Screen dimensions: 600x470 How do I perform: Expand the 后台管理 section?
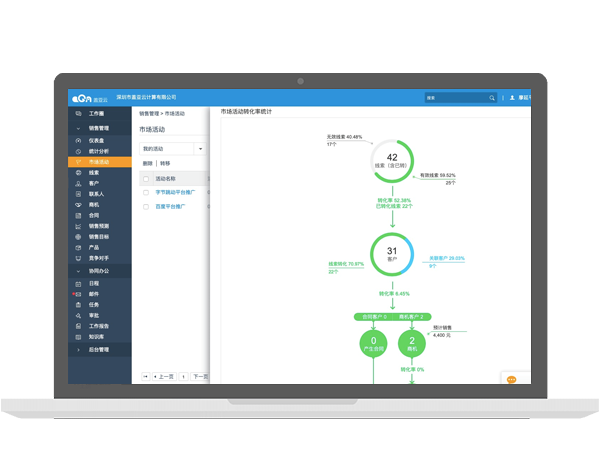coord(78,350)
